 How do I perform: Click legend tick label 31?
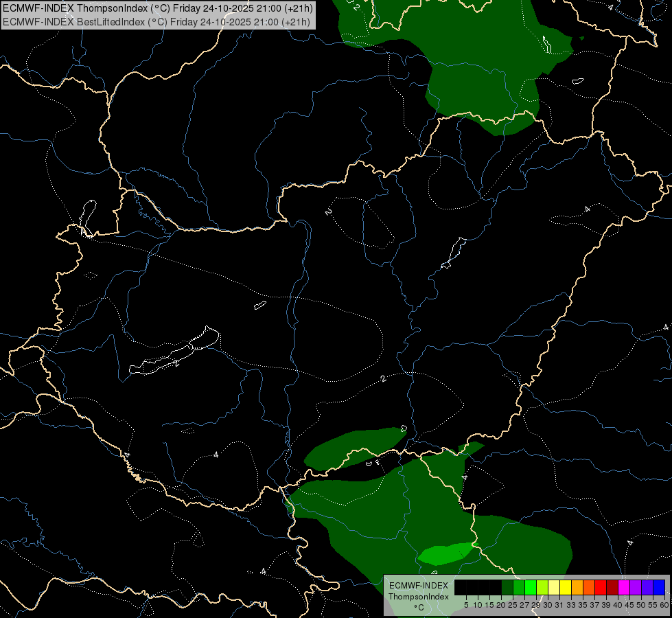[x=559, y=605]
